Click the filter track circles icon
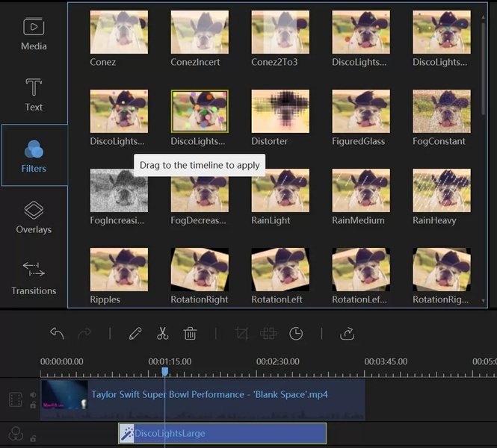This screenshot has height=448, width=497. click(x=16, y=433)
